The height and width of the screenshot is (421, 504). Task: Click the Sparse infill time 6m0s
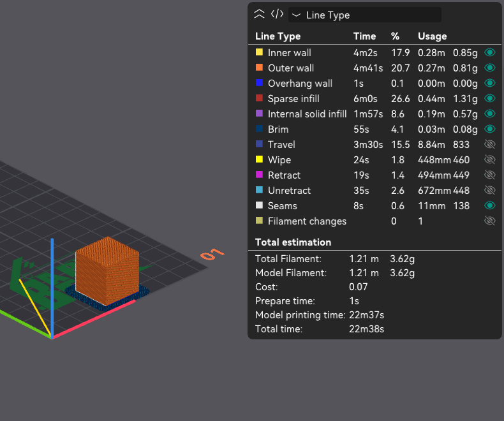click(x=366, y=99)
